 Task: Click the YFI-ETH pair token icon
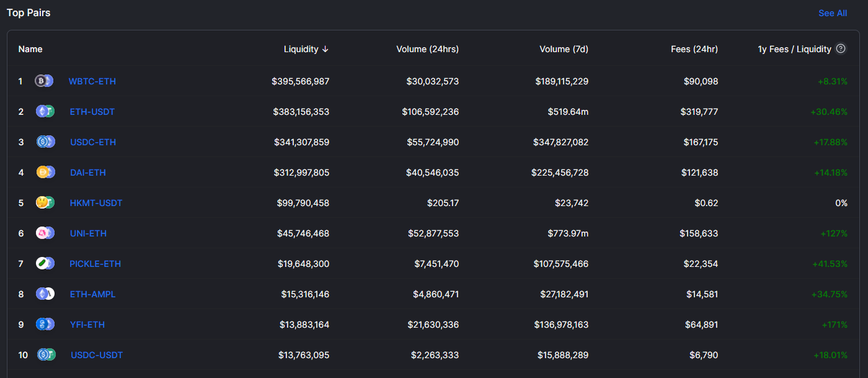pos(45,325)
